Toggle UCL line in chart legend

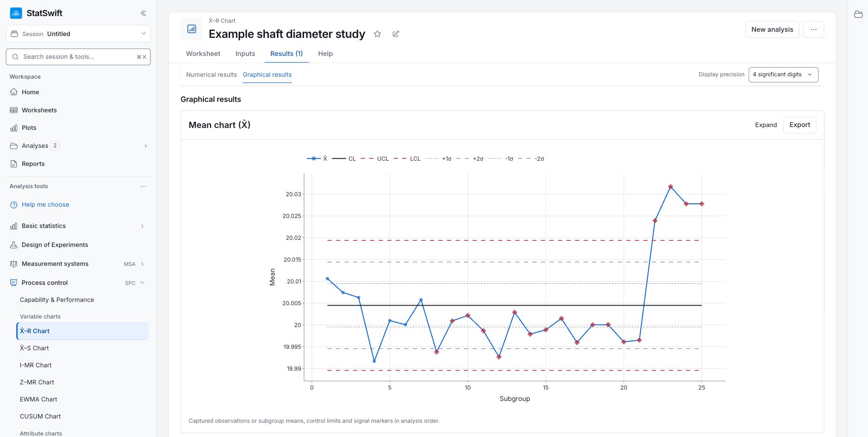pos(375,159)
